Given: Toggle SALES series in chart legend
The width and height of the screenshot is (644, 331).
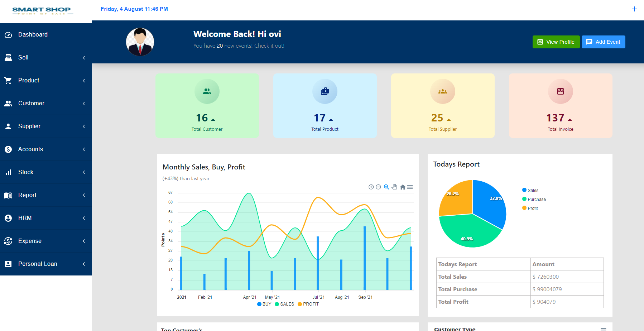Looking at the screenshot, I should click(284, 304).
